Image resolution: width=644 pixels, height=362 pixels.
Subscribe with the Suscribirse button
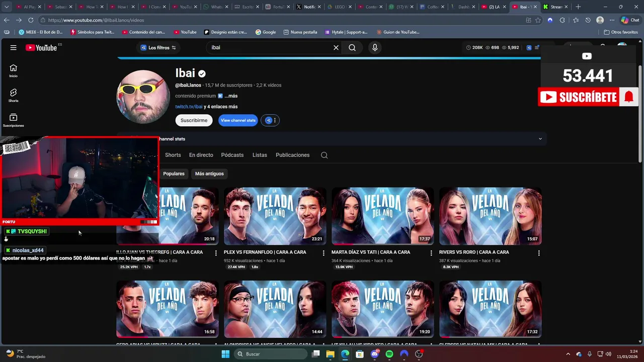coord(194,120)
